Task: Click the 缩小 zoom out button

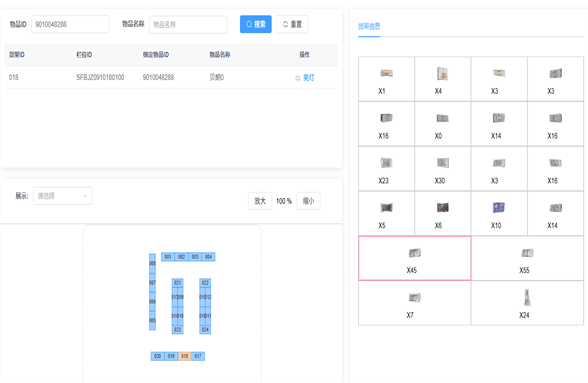Action: (308, 201)
